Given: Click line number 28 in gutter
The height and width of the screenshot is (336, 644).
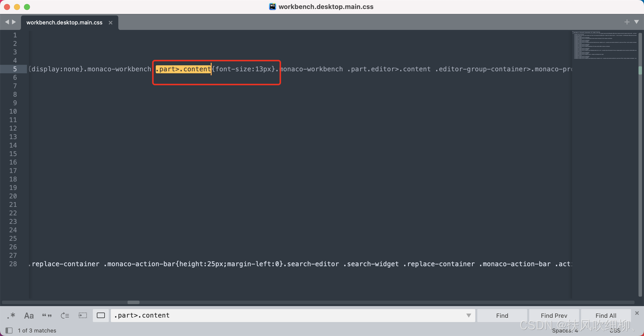Looking at the screenshot, I should (x=13, y=264).
